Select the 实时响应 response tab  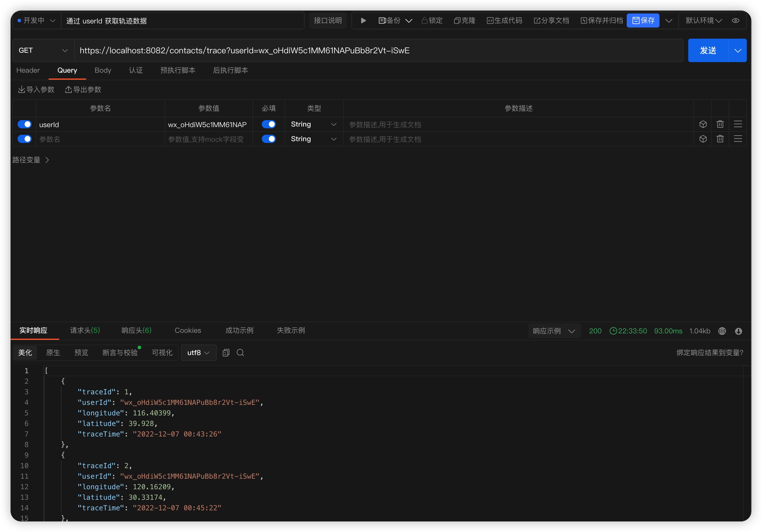[x=33, y=331]
